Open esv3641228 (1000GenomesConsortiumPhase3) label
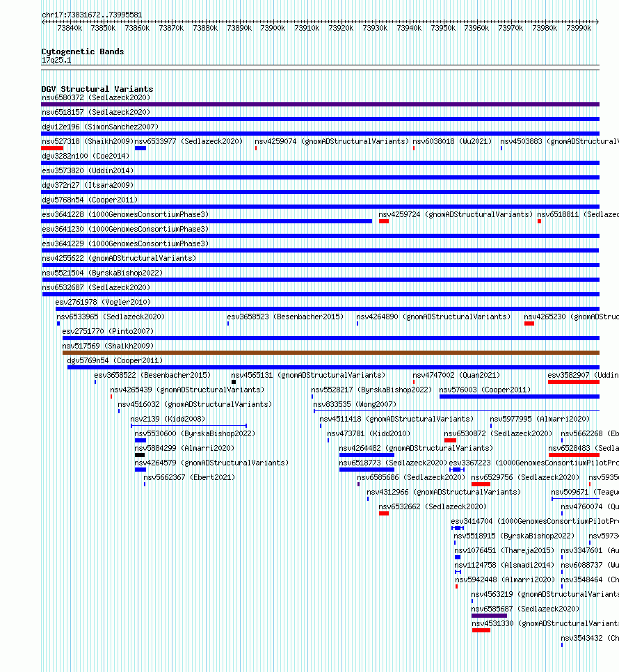The height and width of the screenshot is (672, 619). pyautogui.click(x=125, y=214)
